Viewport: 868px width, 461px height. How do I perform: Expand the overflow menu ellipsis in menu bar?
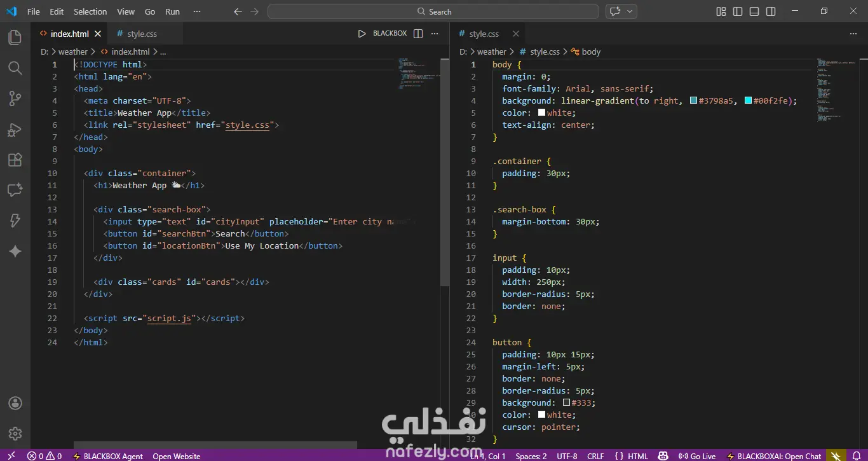click(197, 11)
